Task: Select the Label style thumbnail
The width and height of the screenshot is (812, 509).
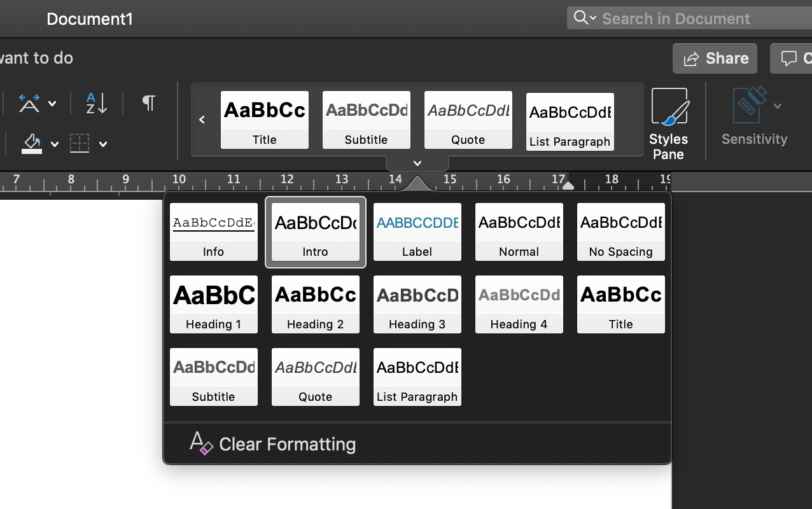Action: [417, 232]
